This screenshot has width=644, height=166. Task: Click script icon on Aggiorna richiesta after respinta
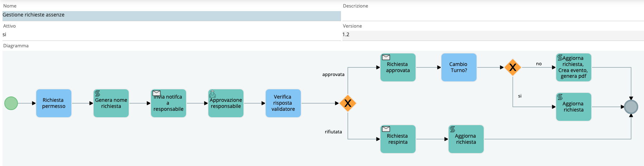(453, 129)
